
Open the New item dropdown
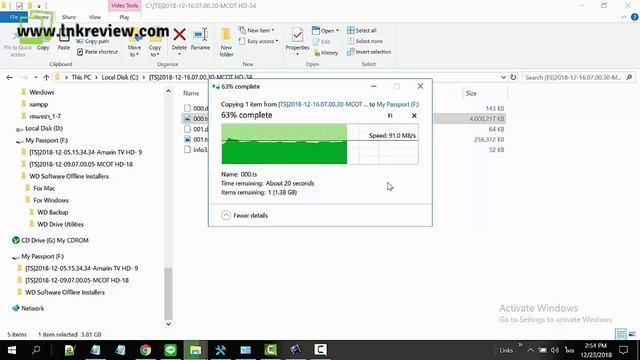257,30
